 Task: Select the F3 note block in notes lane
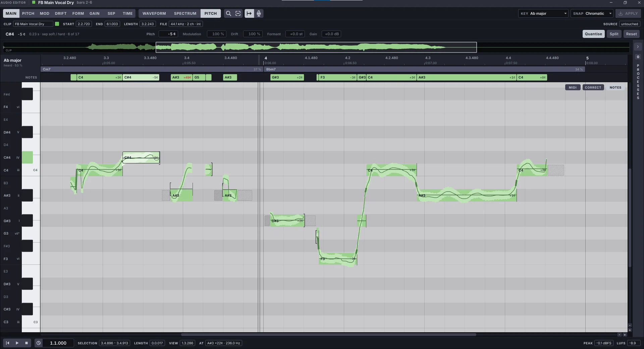click(x=338, y=78)
